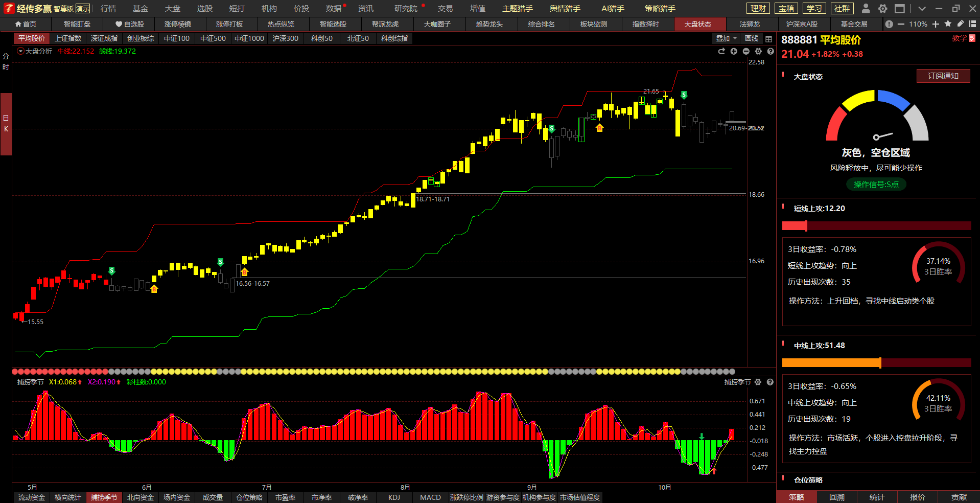Open the MACD indicator tab
This screenshot has height=503, width=980.
[x=430, y=497]
